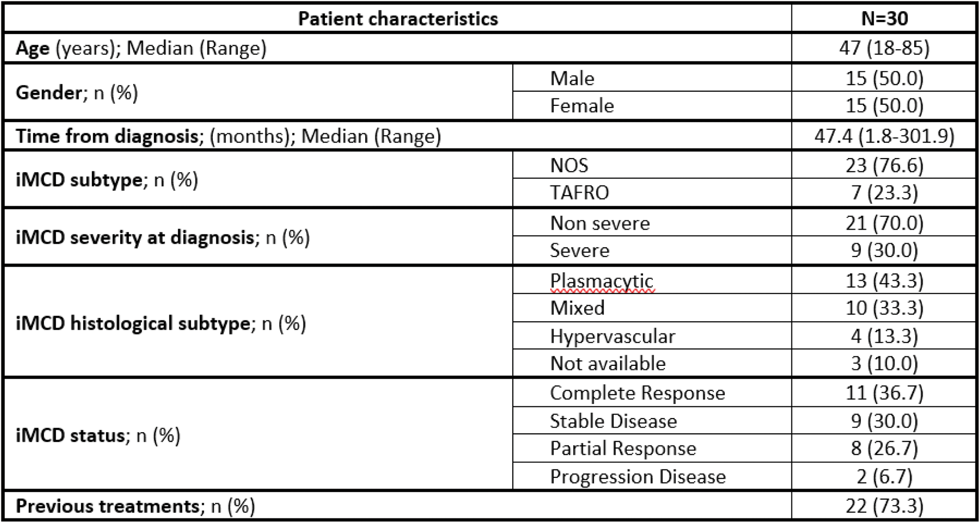Screen dimensions: 980x523
Task: Click the underlined word 'Plasmacytic'
Action: tap(601, 281)
